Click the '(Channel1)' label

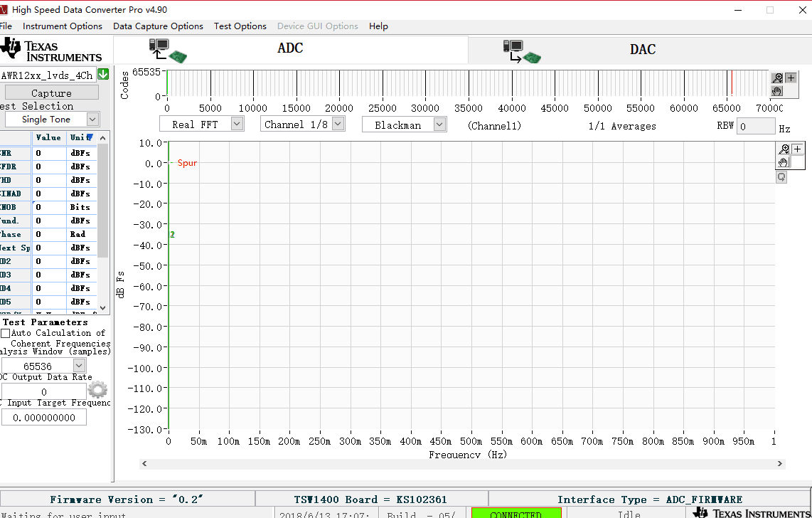494,126
